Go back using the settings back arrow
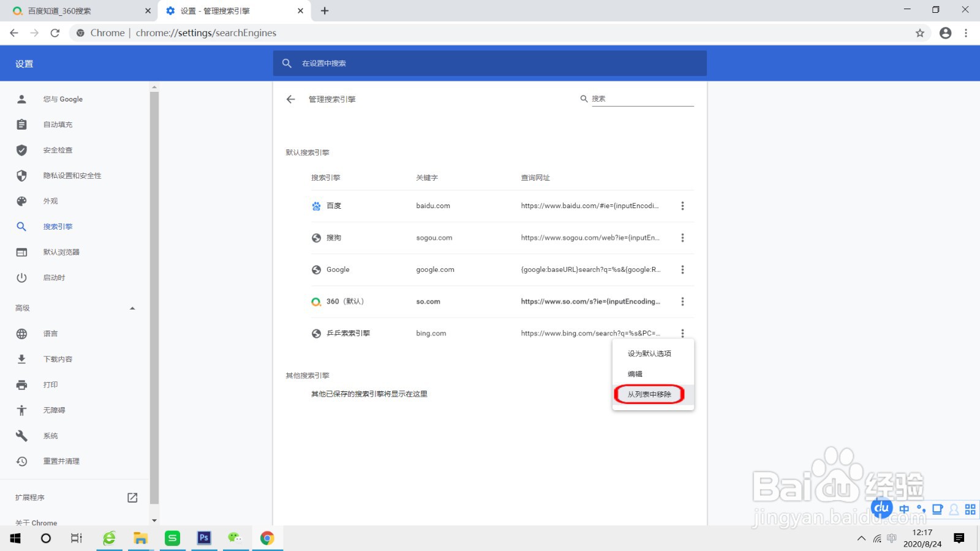This screenshot has height=551, width=980. pyautogui.click(x=290, y=99)
